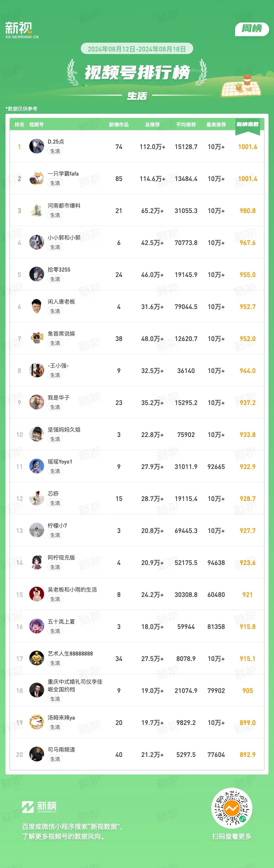
Task: Click the 周榜 badge
Action: 252,28
